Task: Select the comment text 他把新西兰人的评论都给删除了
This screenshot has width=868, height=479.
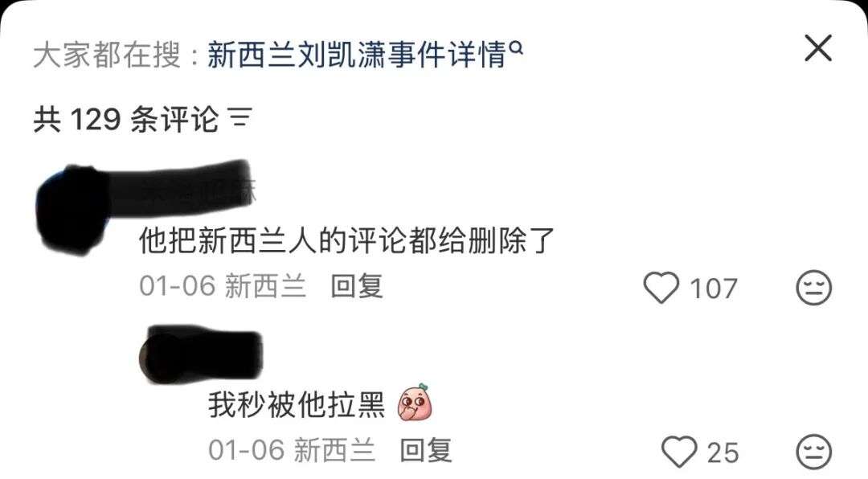Action: pos(346,240)
